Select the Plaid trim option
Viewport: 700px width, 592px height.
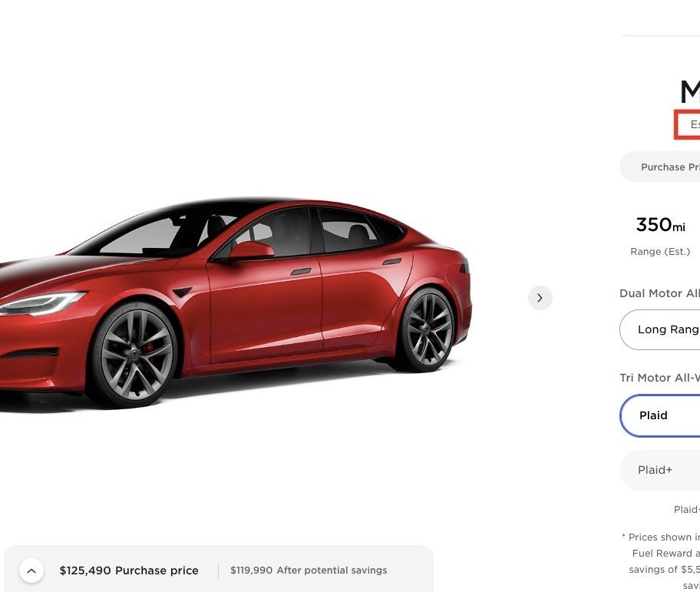tap(660, 415)
